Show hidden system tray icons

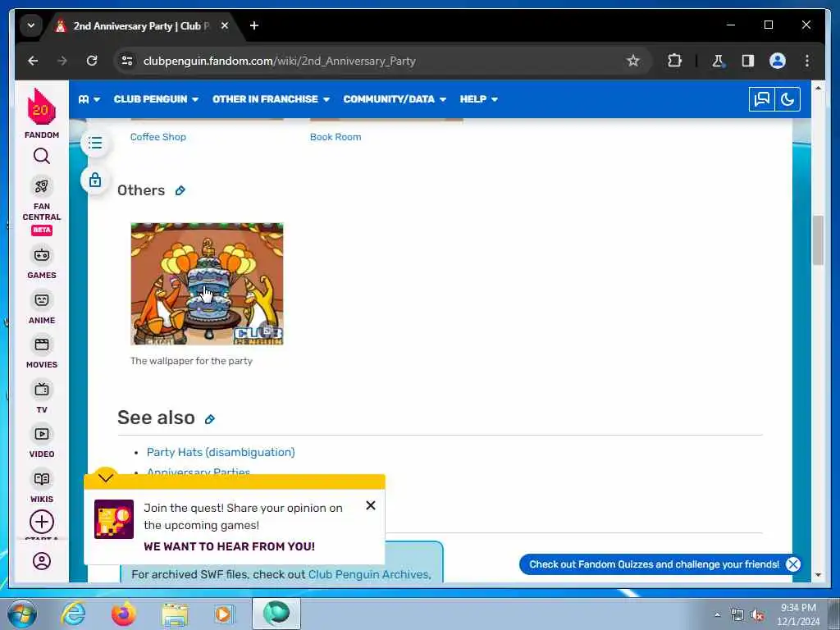pyautogui.click(x=717, y=615)
